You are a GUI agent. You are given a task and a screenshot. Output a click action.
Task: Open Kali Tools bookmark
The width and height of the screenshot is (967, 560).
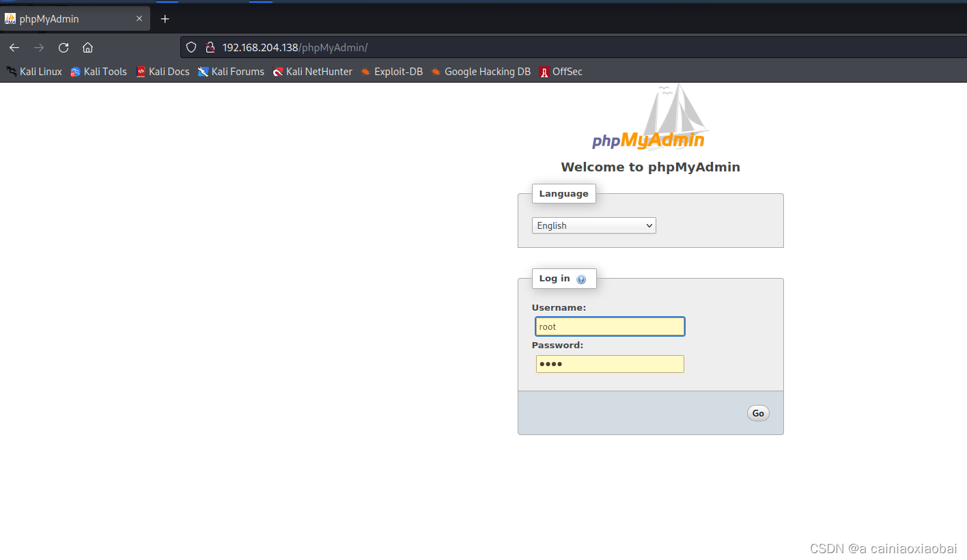point(98,72)
